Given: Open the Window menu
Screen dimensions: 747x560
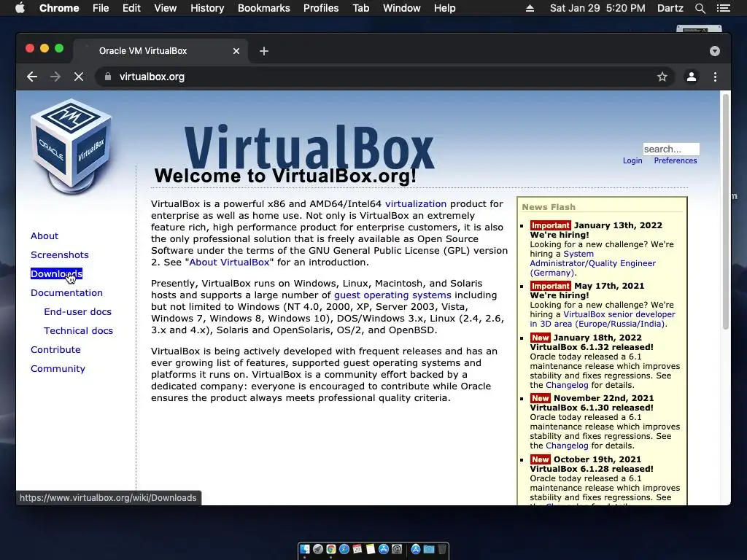Looking at the screenshot, I should 402,8.
